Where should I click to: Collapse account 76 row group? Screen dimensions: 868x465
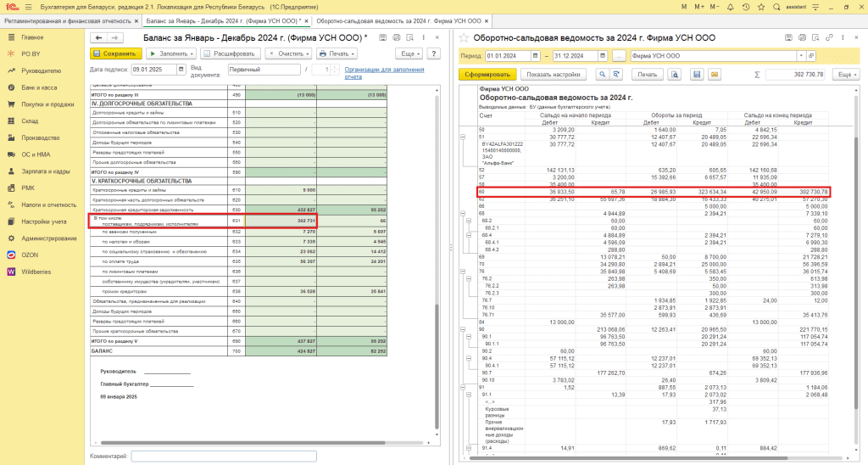(x=463, y=272)
